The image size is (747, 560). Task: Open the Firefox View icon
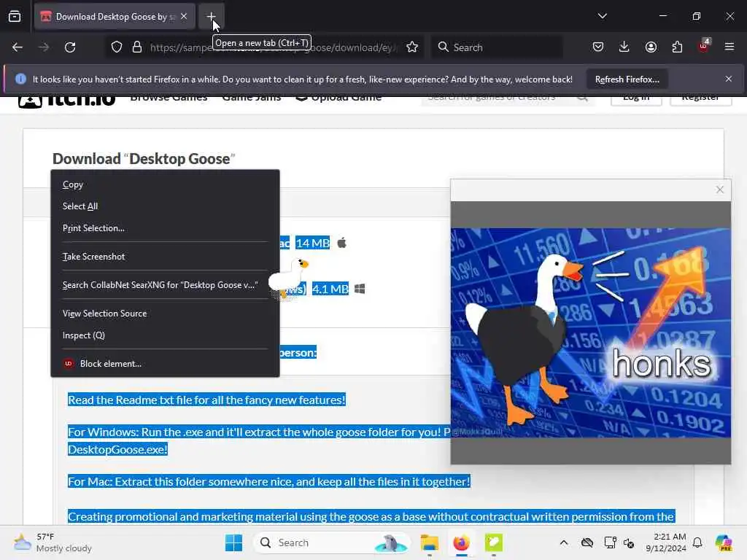(15, 17)
